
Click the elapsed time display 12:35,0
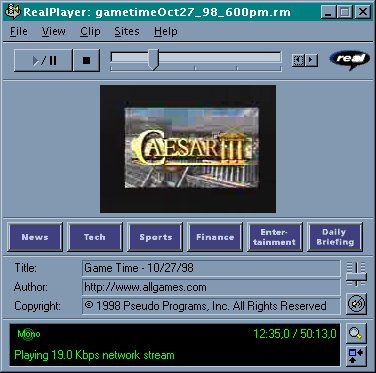271,334
